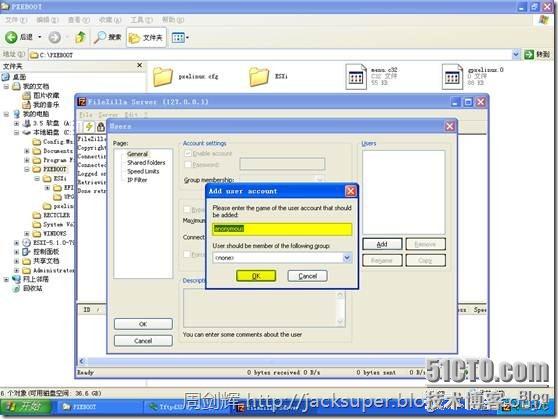Select 我的电脑 in the folder tree
This screenshot has width=558, height=419.
click(x=36, y=114)
